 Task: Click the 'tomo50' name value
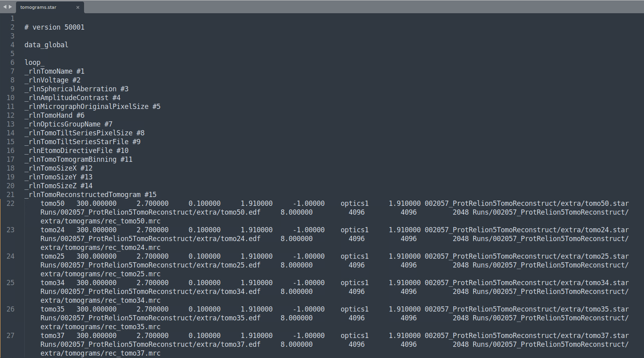(52, 203)
